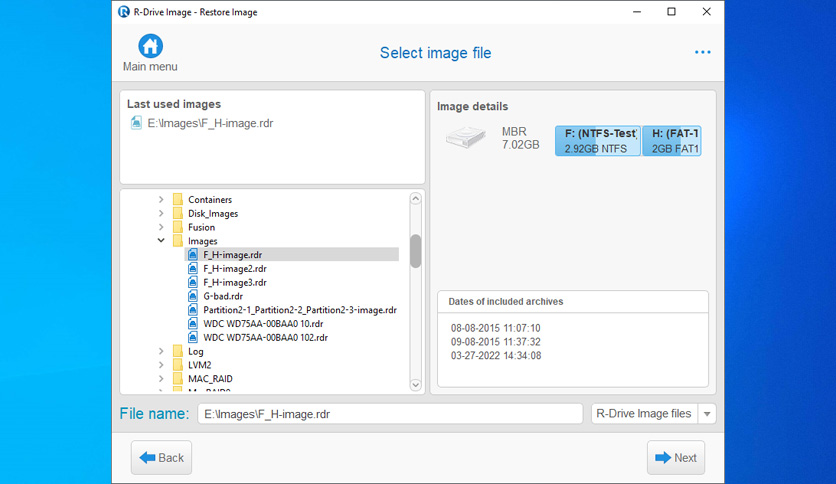Click the LVM2 folder icon

(x=178, y=365)
